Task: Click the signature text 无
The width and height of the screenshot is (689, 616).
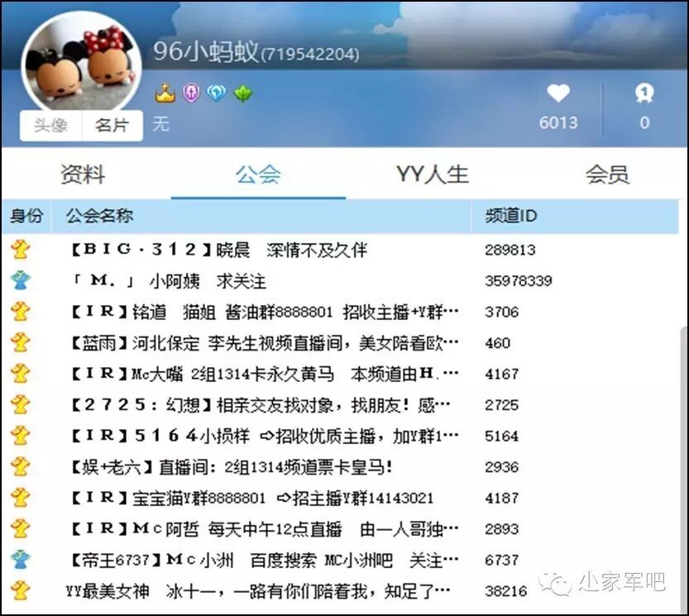Action: tap(161, 124)
